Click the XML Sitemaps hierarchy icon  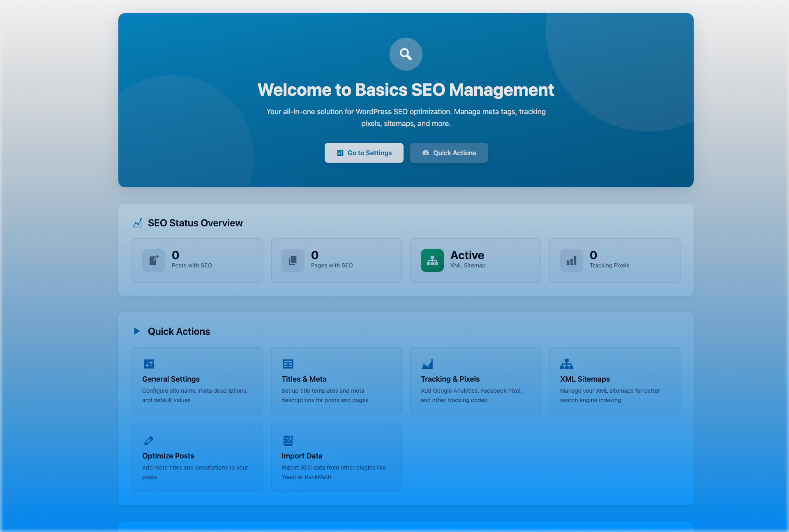click(566, 364)
